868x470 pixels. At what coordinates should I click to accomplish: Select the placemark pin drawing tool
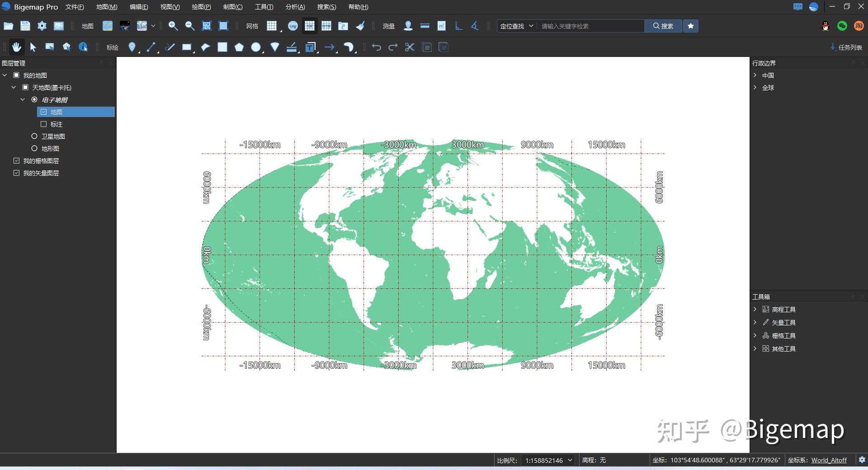132,47
